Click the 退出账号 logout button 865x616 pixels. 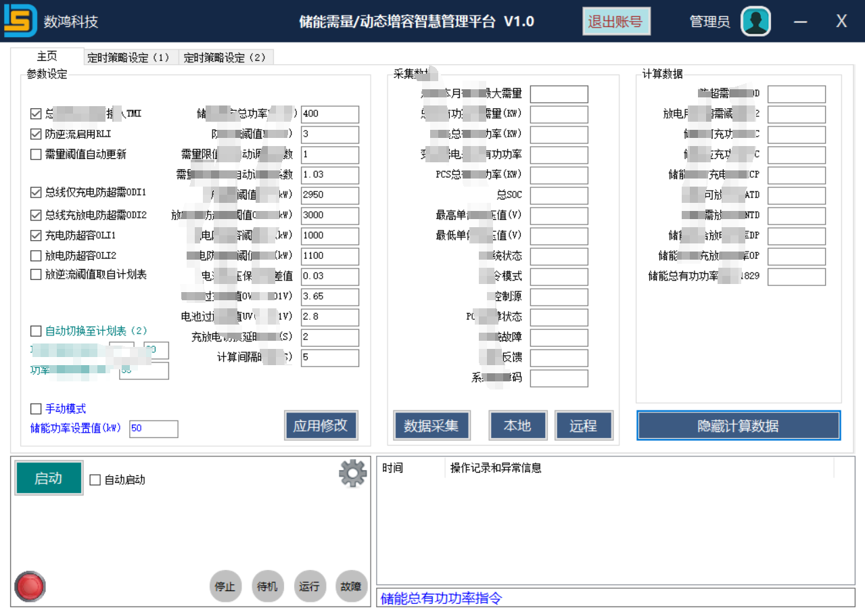615,21
